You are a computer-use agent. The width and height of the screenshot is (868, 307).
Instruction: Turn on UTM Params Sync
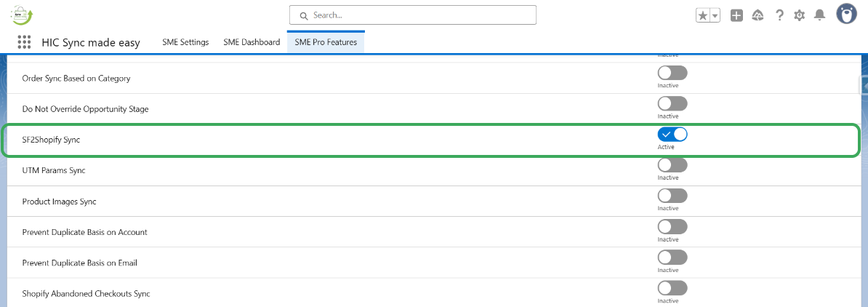click(672, 165)
